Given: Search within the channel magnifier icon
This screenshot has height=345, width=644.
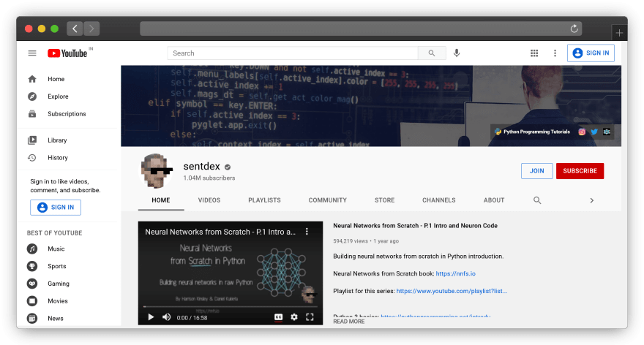Looking at the screenshot, I should 537,200.
